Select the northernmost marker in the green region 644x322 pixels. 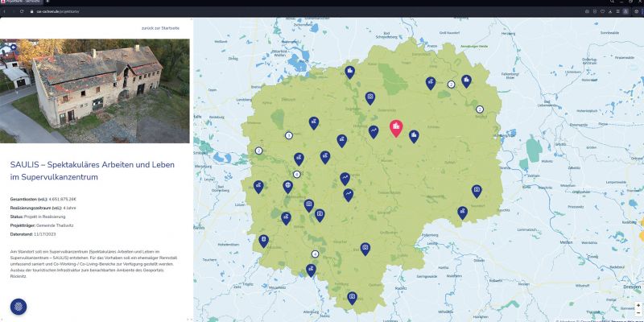(350, 72)
